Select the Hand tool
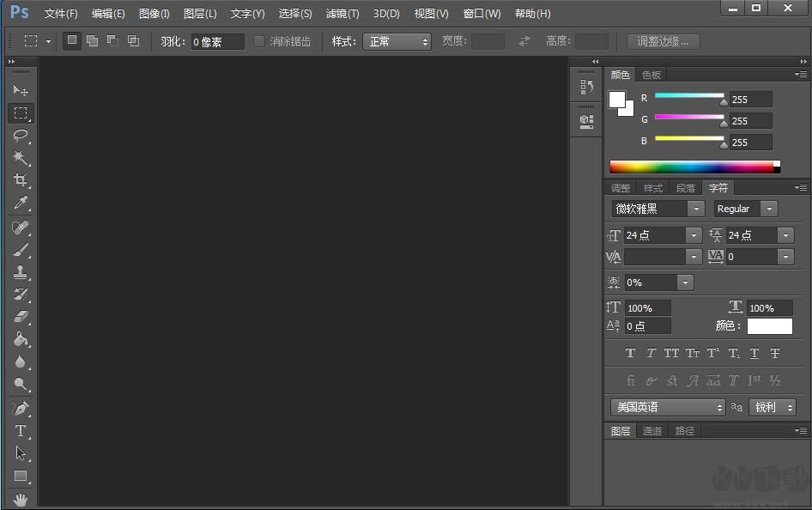This screenshot has width=812, height=510. [20, 499]
